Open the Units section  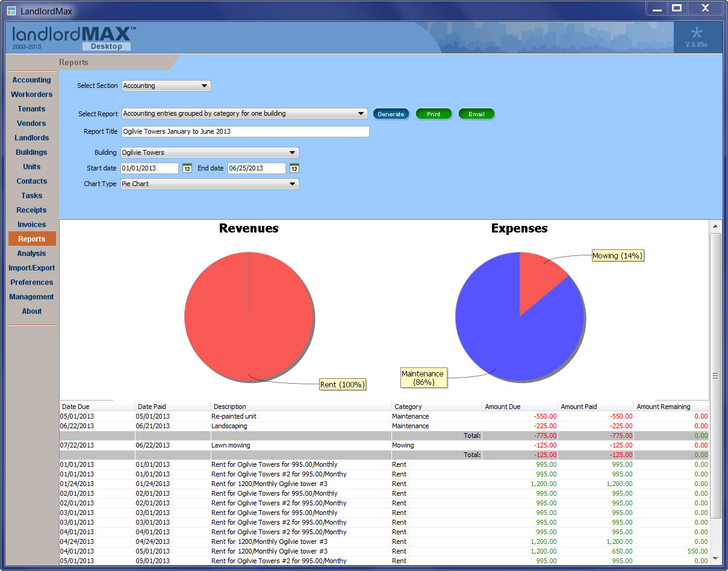[32, 167]
